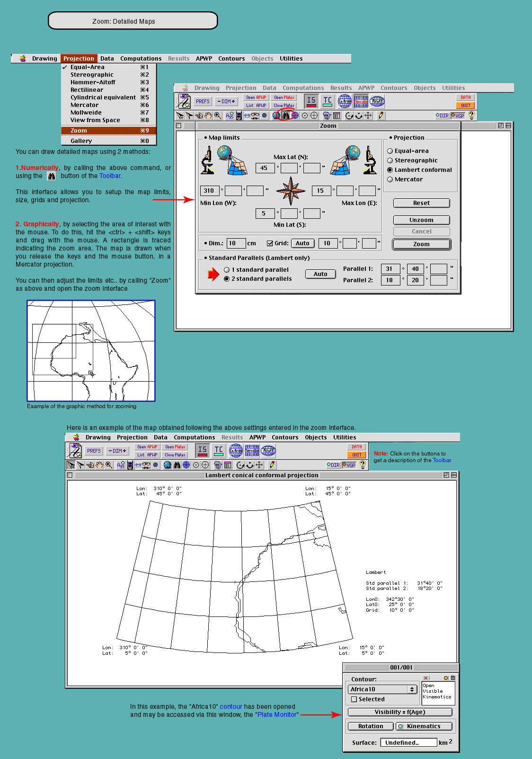Choose 2 standard parallels option
The height and width of the screenshot is (759, 532).
(227, 279)
